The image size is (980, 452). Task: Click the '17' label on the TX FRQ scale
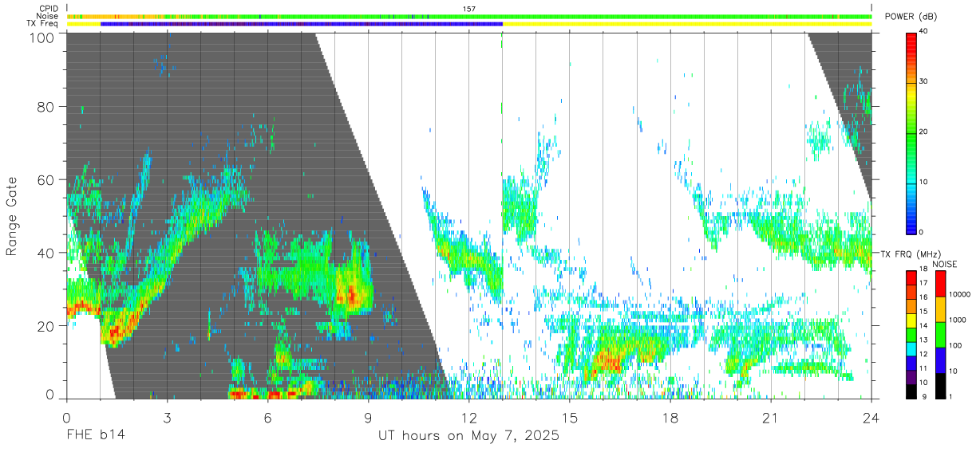point(923,283)
